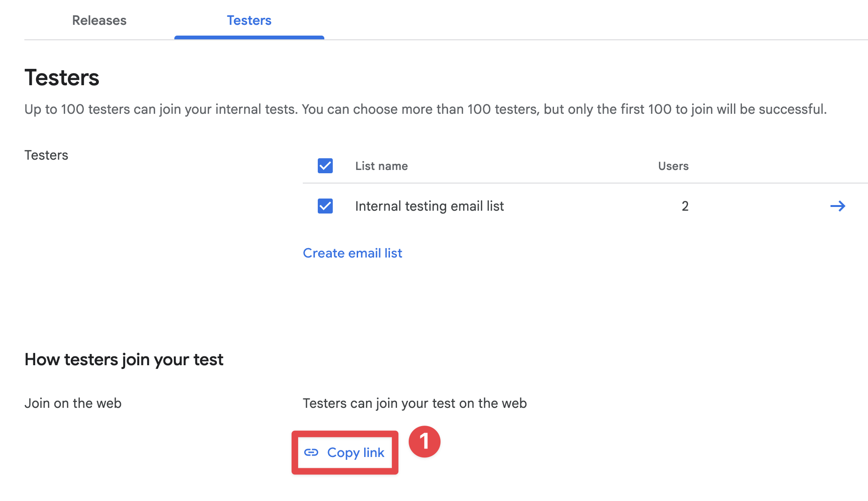The image size is (868, 501).
Task: Select the Testers tab
Action: (x=249, y=20)
